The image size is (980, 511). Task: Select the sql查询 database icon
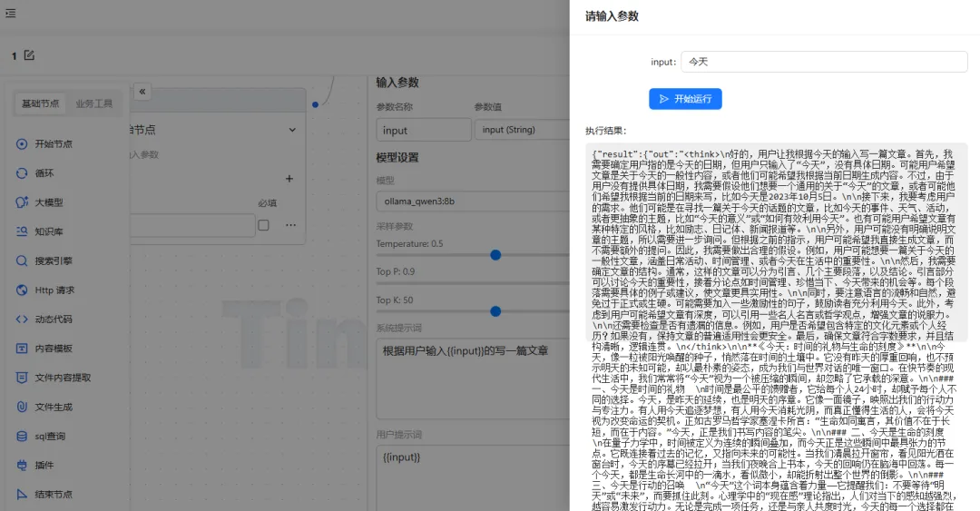pyautogui.click(x=22, y=436)
